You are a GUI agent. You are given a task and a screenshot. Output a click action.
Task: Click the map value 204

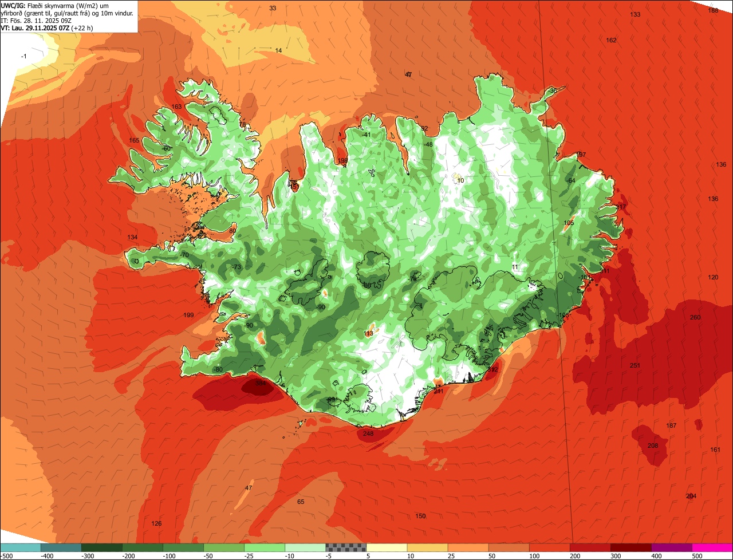click(691, 496)
